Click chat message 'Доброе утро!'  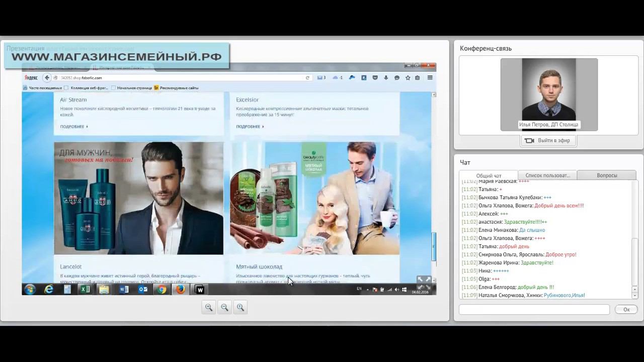[561, 254]
